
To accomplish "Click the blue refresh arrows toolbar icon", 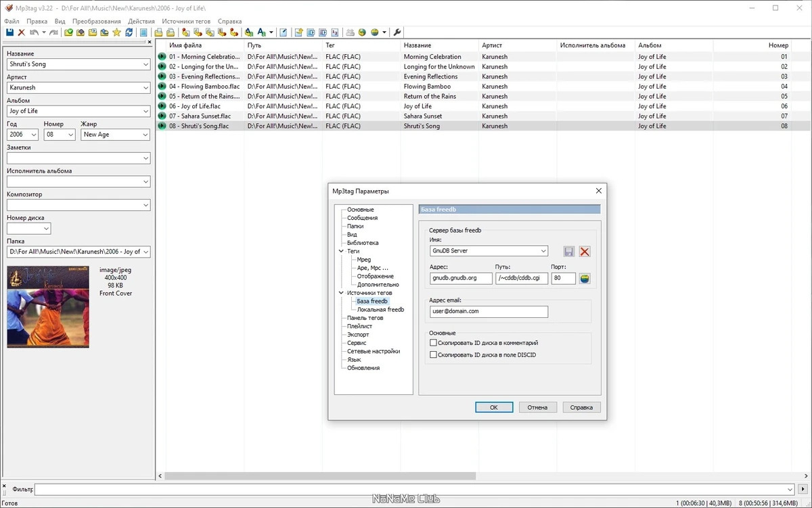I will coord(129,32).
